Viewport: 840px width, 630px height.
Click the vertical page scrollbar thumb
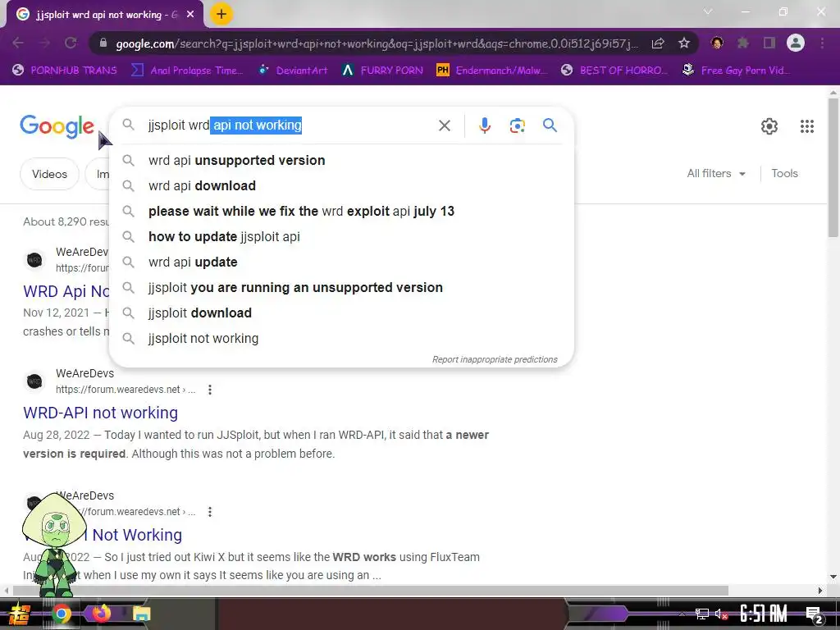(833, 167)
